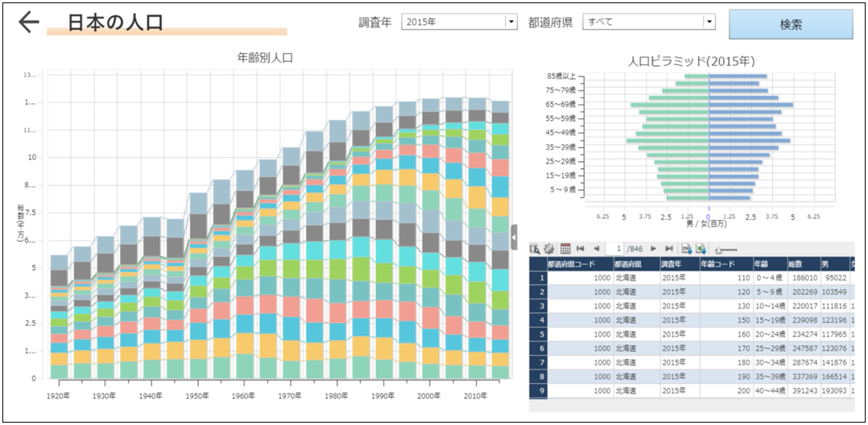Image resolution: width=868 pixels, height=425 pixels.
Task: Export table data as CSV
Action: point(687,249)
